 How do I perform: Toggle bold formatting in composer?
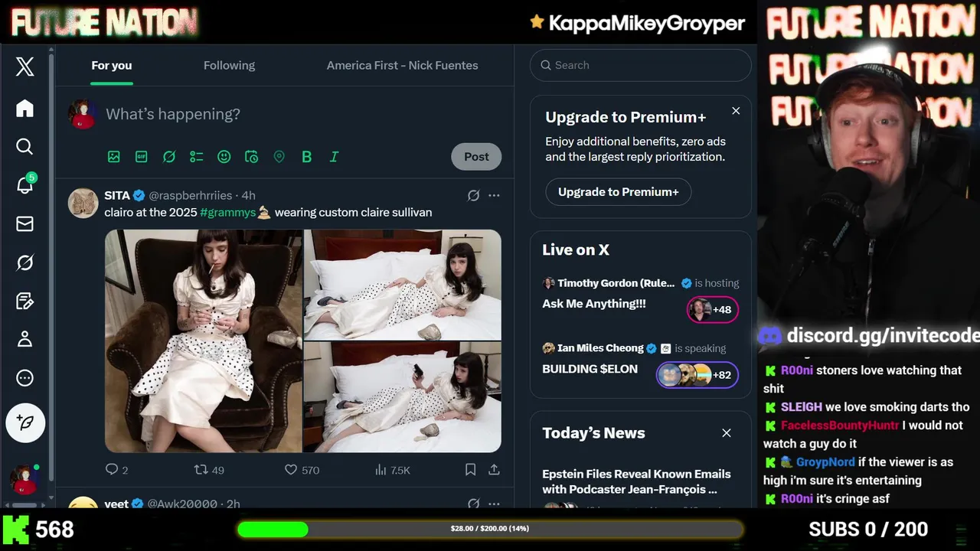pos(306,157)
